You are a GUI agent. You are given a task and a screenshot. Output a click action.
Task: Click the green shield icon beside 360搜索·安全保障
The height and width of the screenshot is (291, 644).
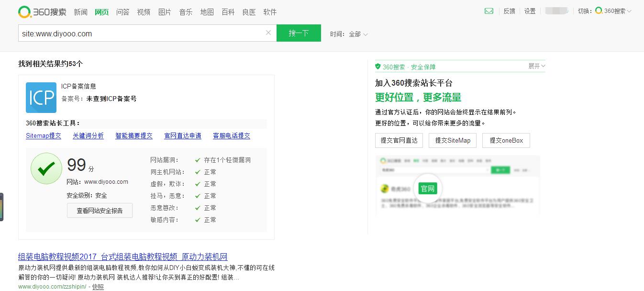(x=378, y=67)
